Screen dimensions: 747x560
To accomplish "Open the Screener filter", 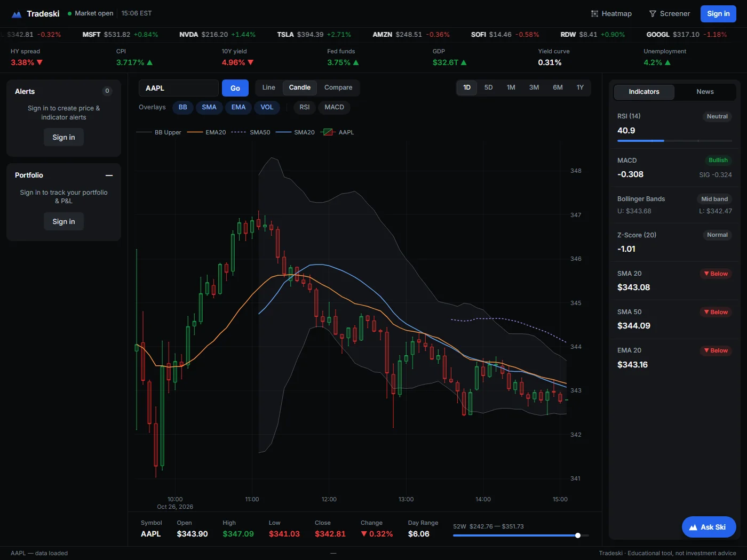I will pos(670,14).
